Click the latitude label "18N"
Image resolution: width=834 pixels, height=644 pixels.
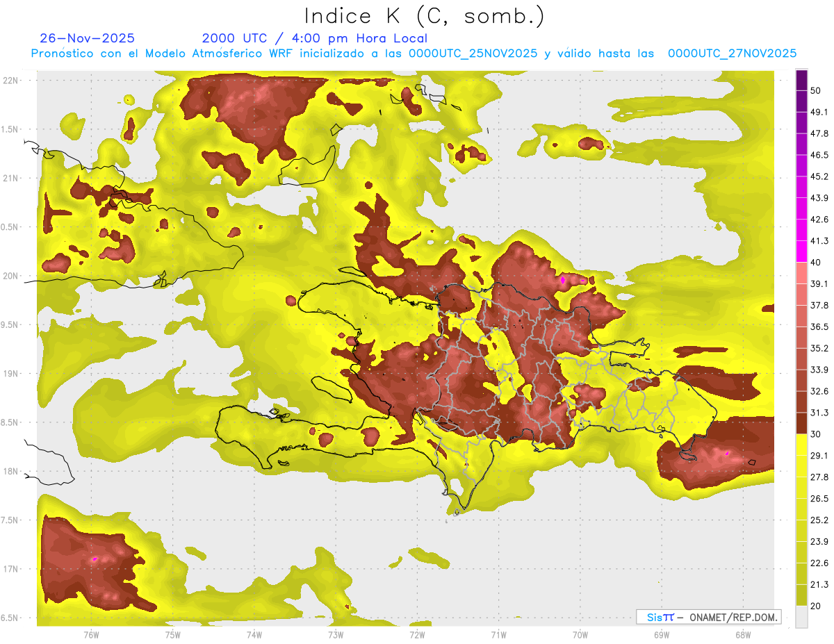[12, 471]
